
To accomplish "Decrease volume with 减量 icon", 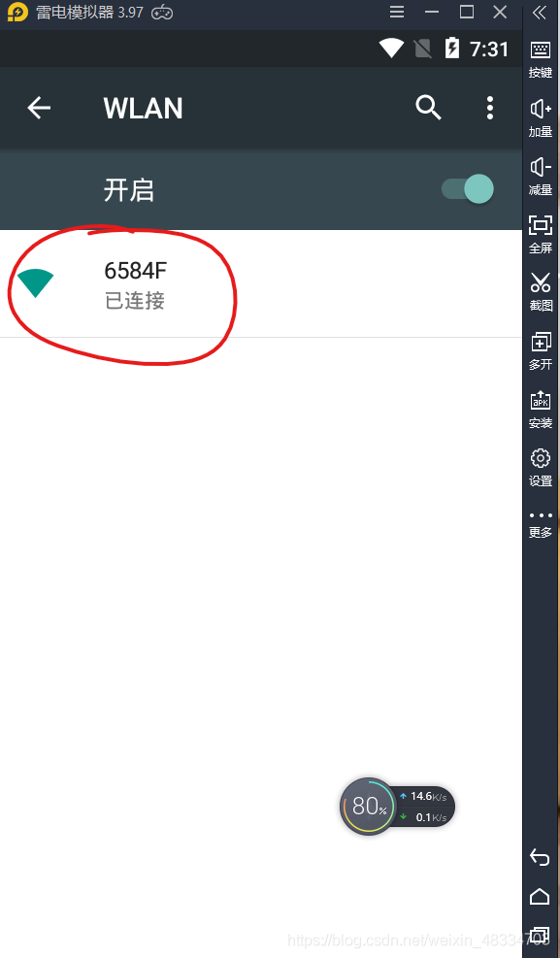I will pyautogui.click(x=541, y=177).
